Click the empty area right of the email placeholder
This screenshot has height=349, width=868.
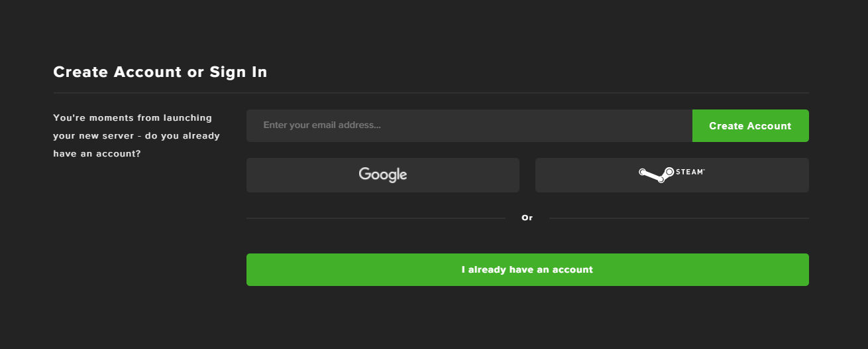pos(537,126)
